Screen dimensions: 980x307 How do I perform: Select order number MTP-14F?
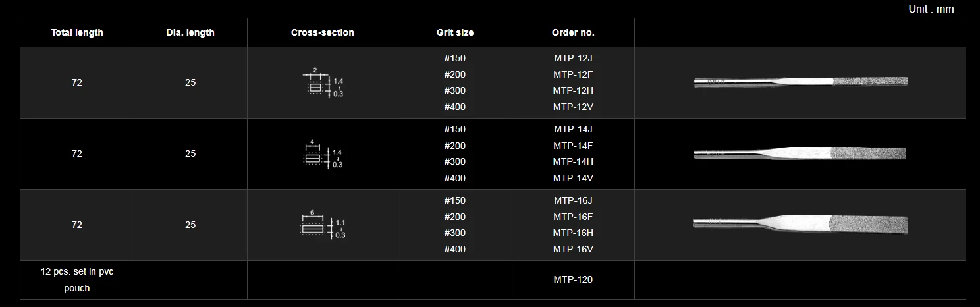pos(573,146)
